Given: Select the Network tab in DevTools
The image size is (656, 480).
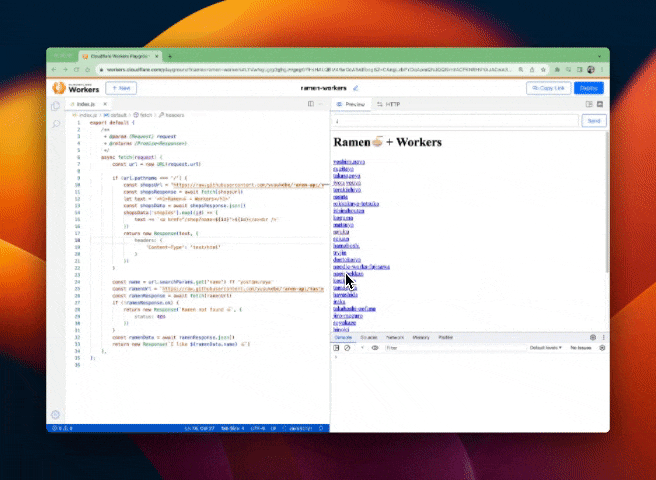Looking at the screenshot, I should tap(393, 338).
